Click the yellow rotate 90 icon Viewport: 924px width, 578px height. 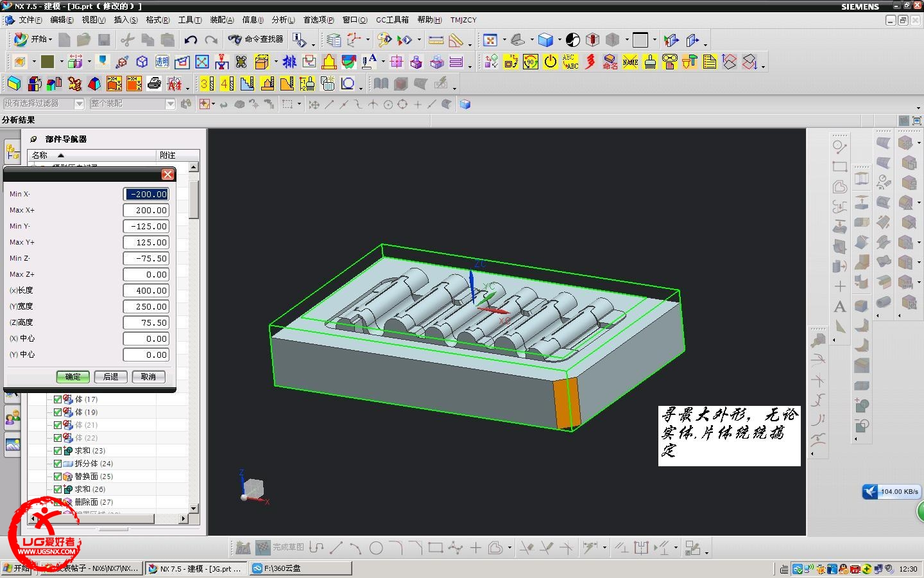pos(530,62)
